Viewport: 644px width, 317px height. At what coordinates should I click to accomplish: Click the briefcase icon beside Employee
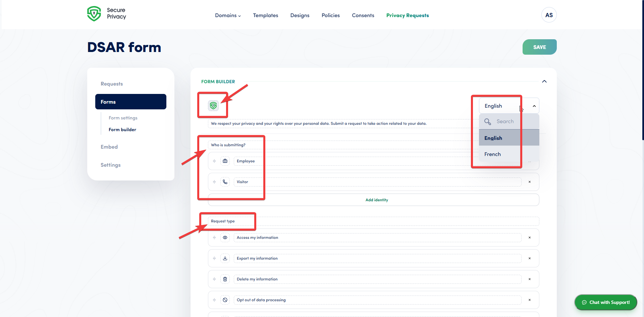tap(225, 161)
